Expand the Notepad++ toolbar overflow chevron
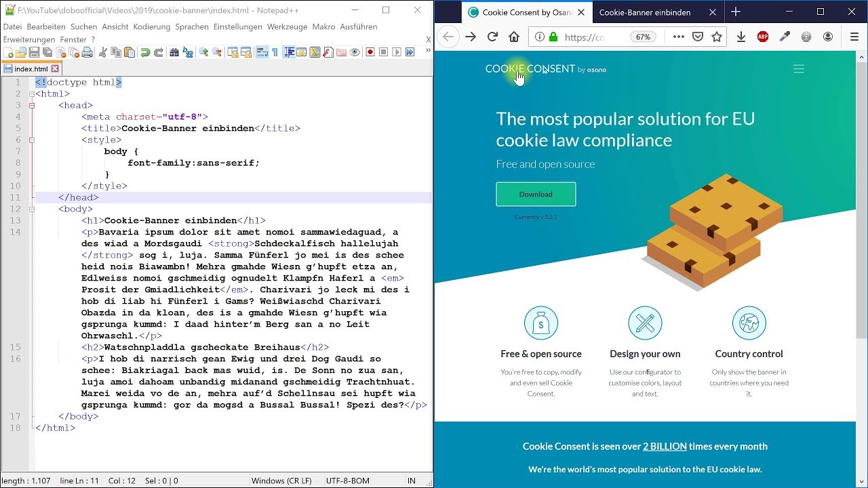The height and width of the screenshot is (488, 868). [x=428, y=51]
